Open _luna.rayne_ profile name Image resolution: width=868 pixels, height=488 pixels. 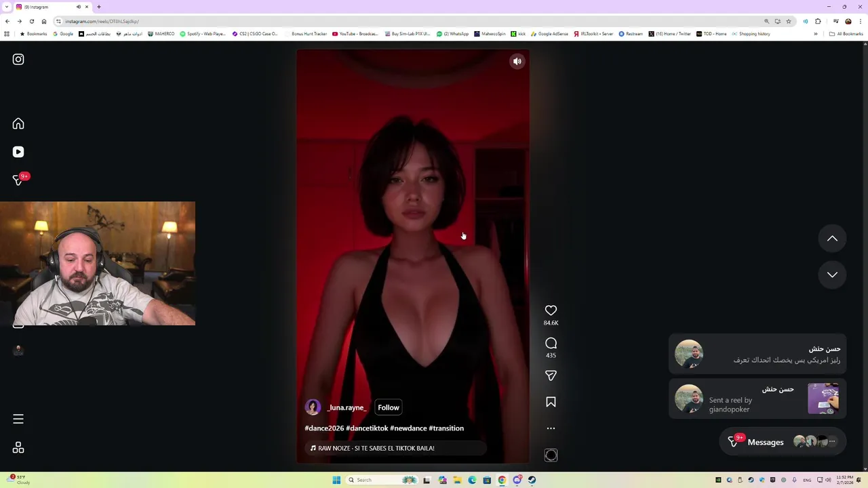[347, 407]
